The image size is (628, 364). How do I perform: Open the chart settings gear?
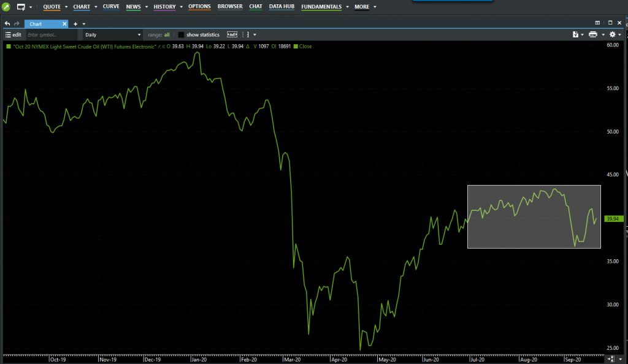tap(612, 35)
